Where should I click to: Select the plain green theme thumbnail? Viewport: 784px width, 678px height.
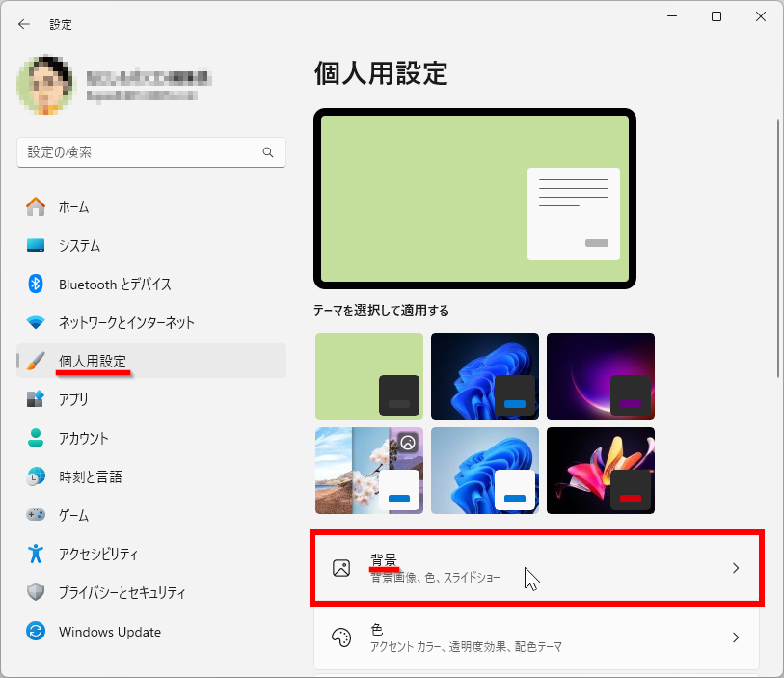(369, 376)
